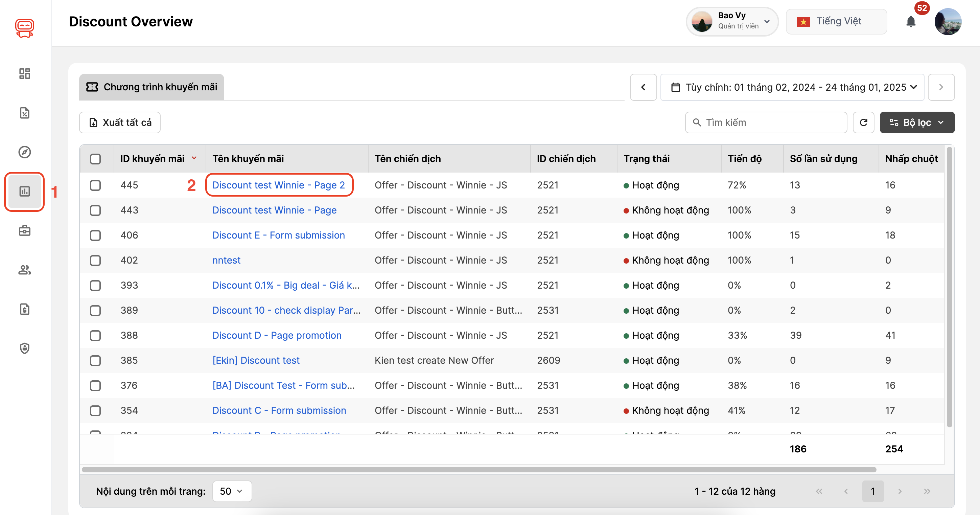Select checkbox for promotion ID 388
Viewport: 980px width, 515px height.
(95, 335)
